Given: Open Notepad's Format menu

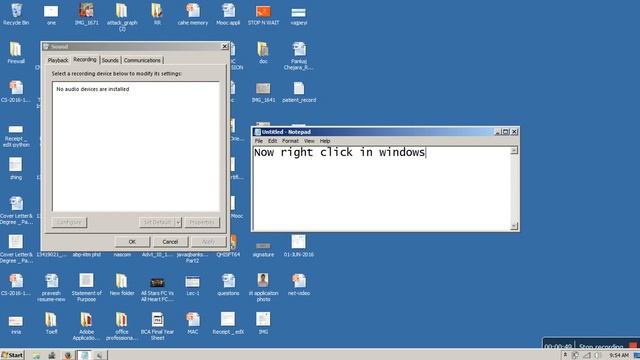Looking at the screenshot, I should click(x=290, y=141).
